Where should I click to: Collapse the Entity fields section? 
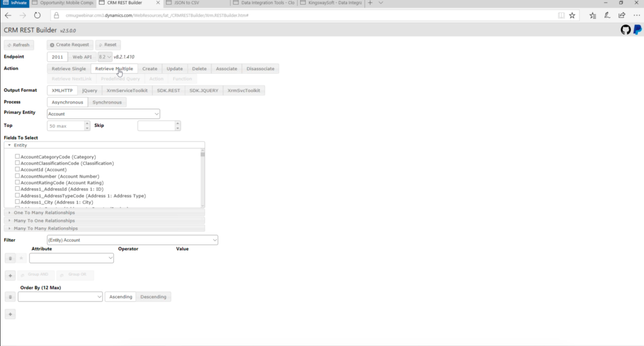point(104,145)
